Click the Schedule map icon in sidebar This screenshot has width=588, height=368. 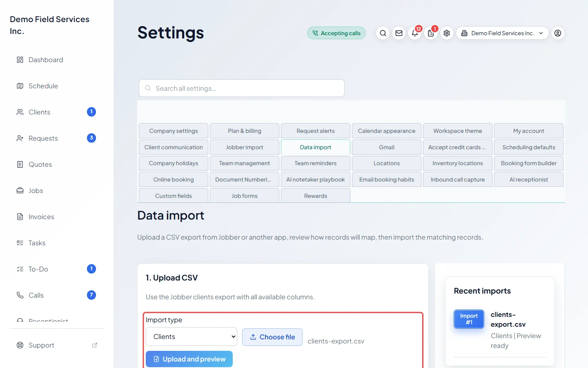click(x=20, y=86)
